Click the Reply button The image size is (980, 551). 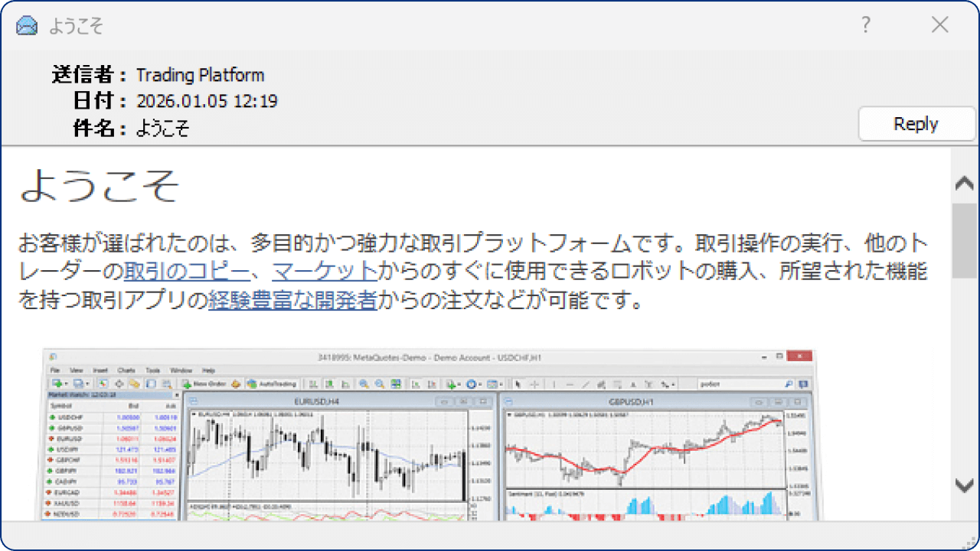click(x=916, y=124)
